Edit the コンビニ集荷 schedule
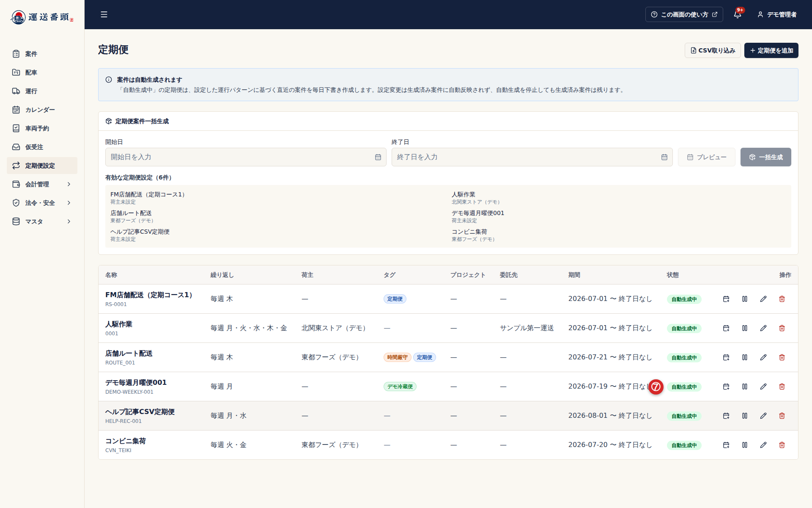 pos(763,445)
